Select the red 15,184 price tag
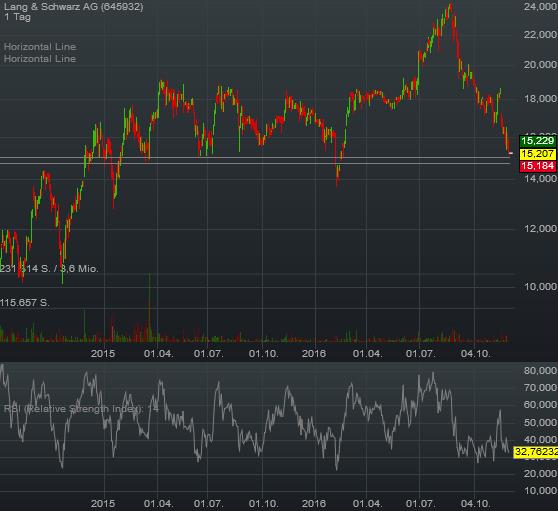558x511 pixels. tap(538, 166)
